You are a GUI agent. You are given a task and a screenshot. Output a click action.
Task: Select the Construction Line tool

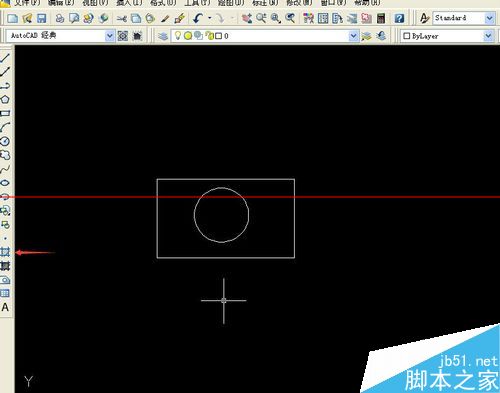click(x=5, y=72)
